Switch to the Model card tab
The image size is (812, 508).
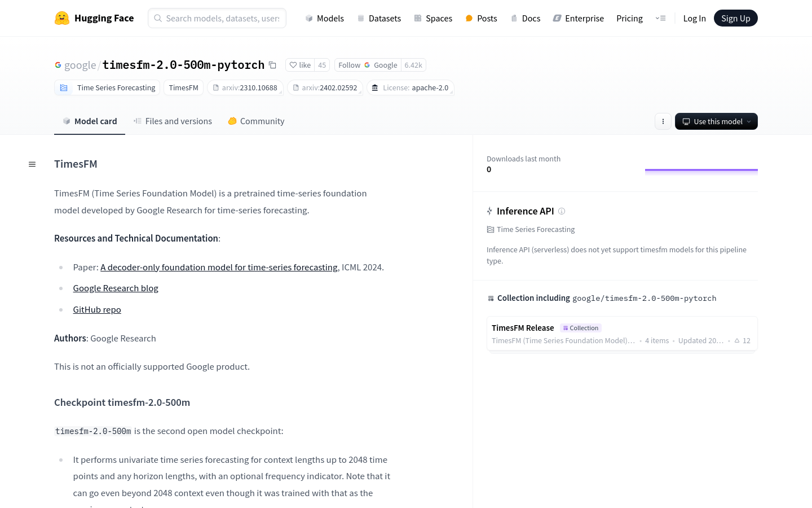(90, 121)
